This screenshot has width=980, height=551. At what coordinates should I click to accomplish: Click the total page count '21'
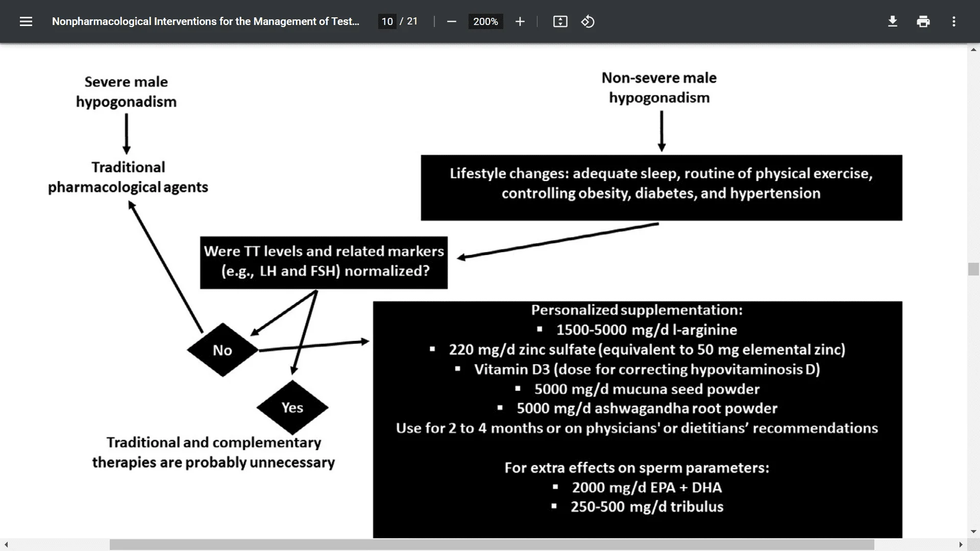pyautogui.click(x=412, y=21)
